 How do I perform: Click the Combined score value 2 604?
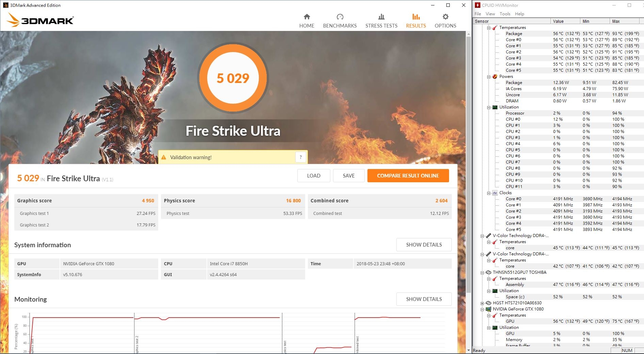click(441, 201)
